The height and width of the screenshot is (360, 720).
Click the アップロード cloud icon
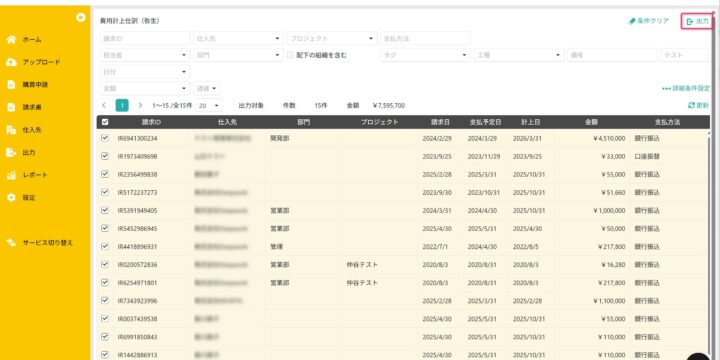click(x=11, y=62)
